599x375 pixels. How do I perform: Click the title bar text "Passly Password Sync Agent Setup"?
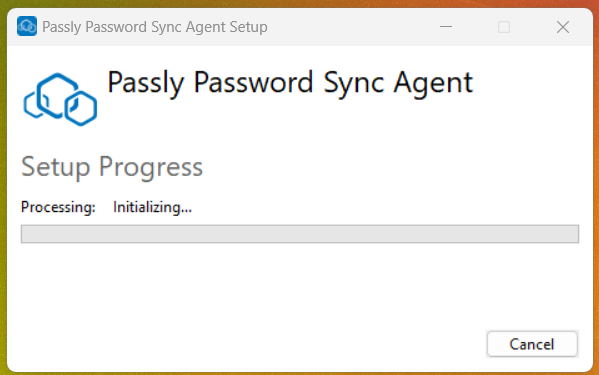pyautogui.click(x=155, y=27)
